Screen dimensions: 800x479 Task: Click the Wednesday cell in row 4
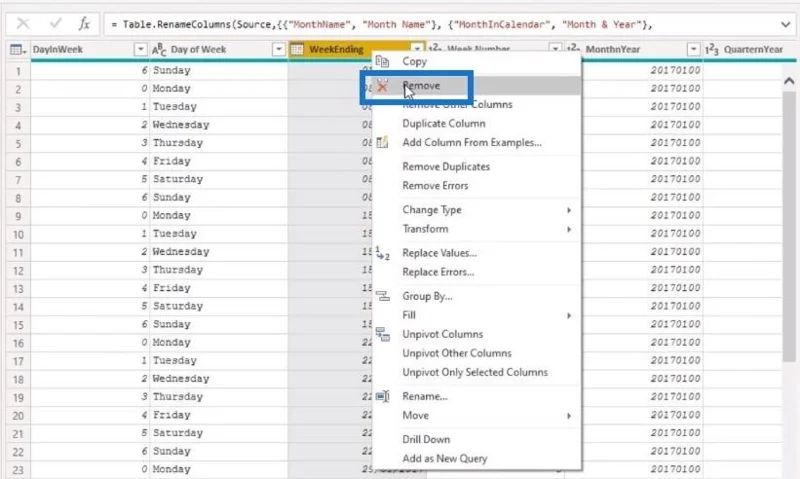pos(218,125)
